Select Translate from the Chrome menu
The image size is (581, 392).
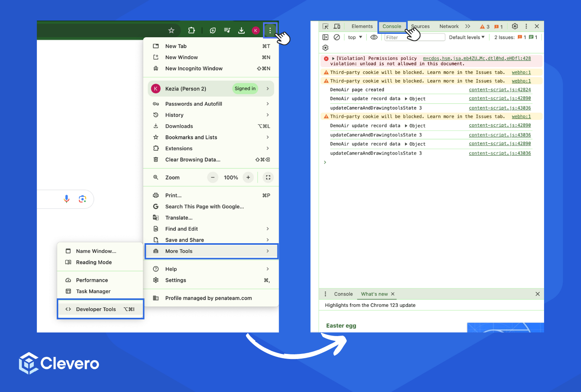[211, 218]
